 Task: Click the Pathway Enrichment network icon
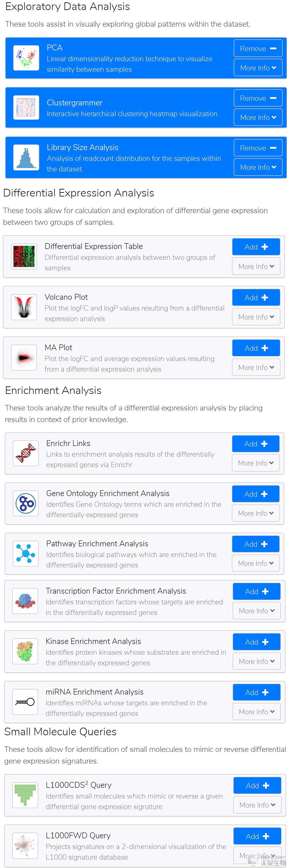[x=25, y=554]
